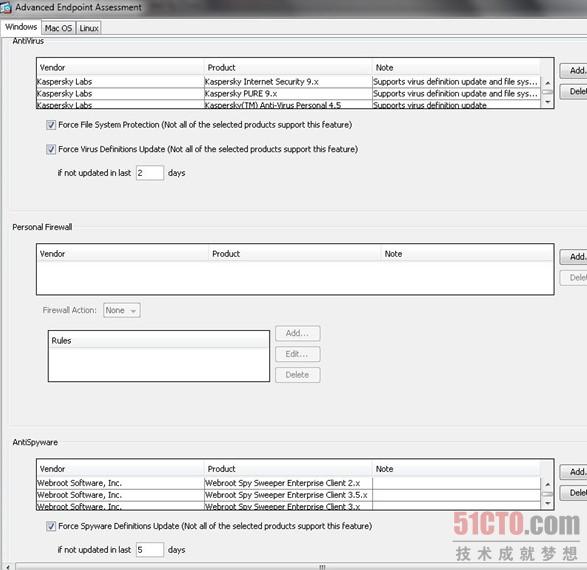
Task: Click AntiSpyware list scroll up arrow
Action: (x=548, y=484)
